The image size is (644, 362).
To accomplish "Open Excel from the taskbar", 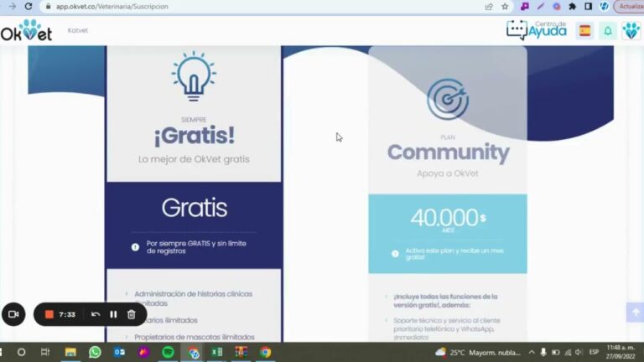I will click(217, 352).
